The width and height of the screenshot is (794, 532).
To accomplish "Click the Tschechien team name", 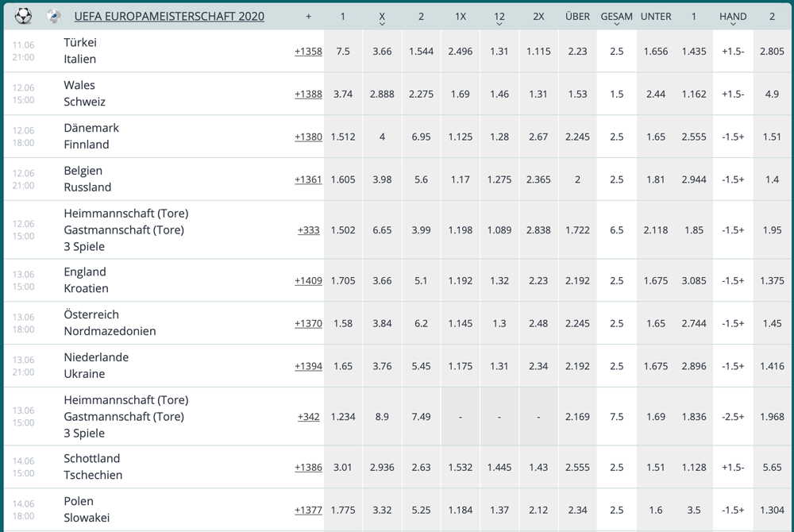I will click(x=93, y=476).
